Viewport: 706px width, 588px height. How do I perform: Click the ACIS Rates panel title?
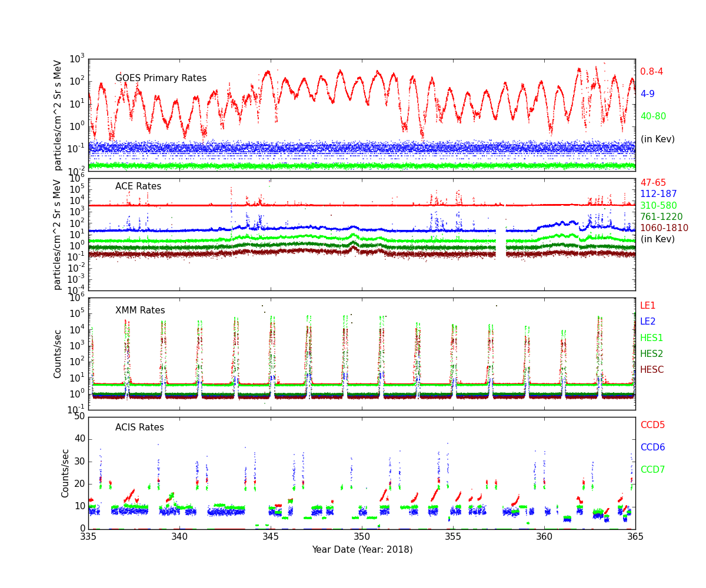coord(139,427)
